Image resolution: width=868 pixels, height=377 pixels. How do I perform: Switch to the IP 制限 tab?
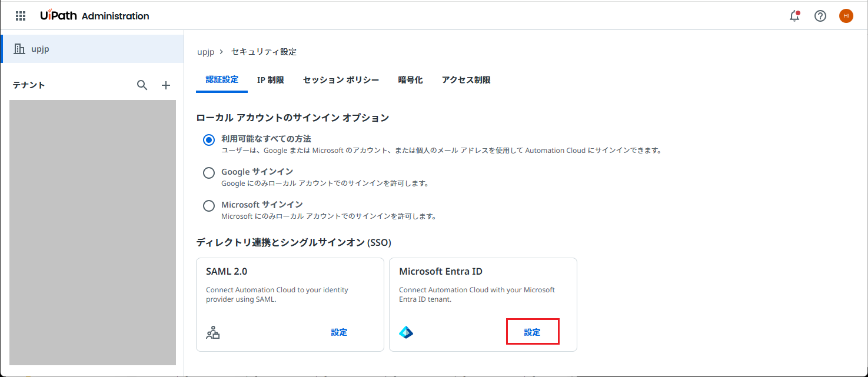(x=271, y=80)
